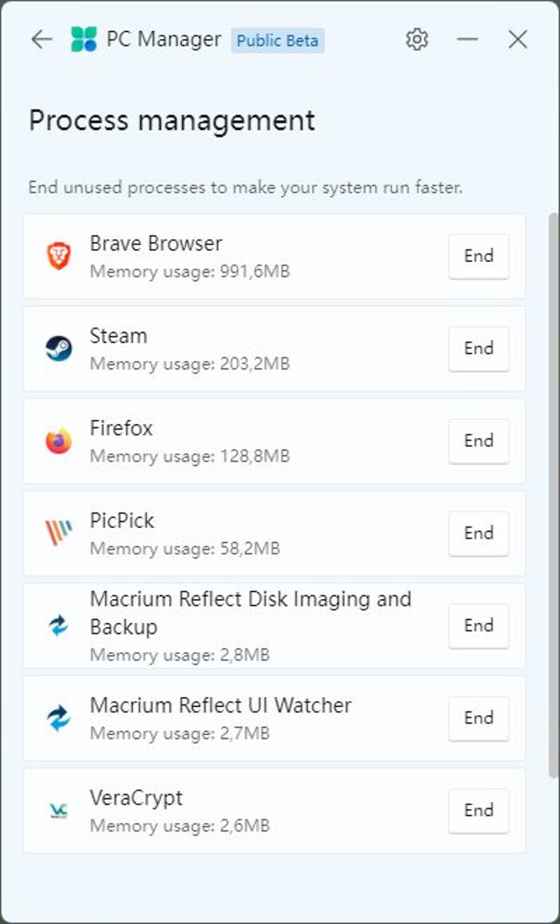End the PicPick process
560x924 pixels.
tap(478, 534)
